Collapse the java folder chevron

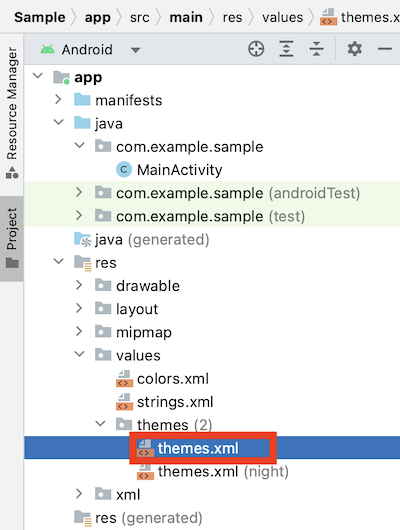(59, 122)
